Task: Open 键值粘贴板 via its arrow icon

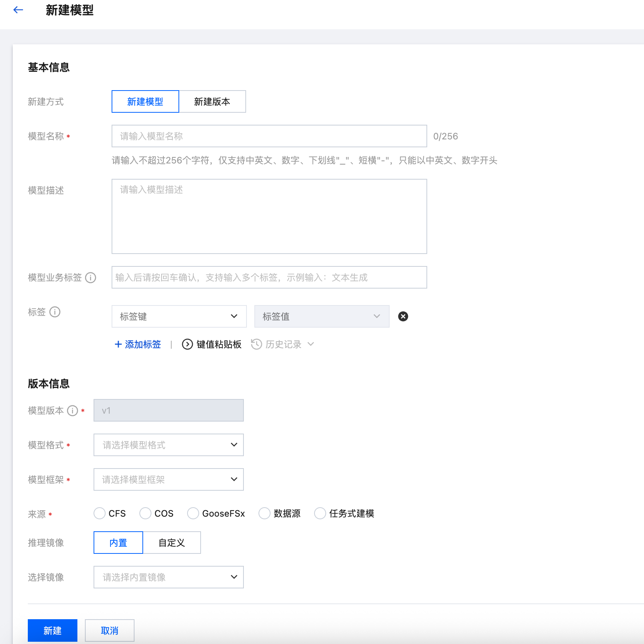Action: (x=187, y=344)
